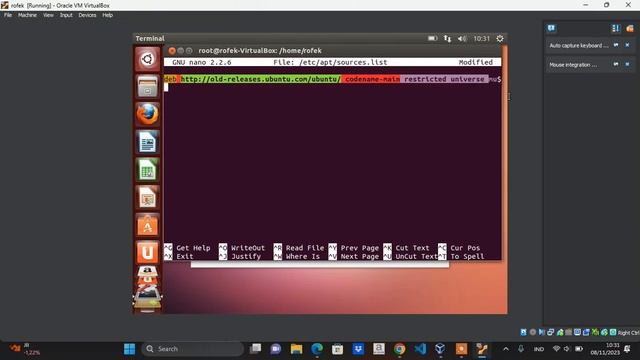This screenshot has height=360, width=640.
Task: Open the Input menu
Action: point(66,15)
